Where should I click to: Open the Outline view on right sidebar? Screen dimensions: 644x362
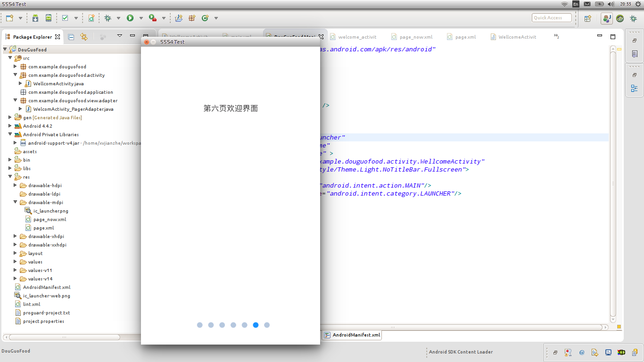(635, 88)
